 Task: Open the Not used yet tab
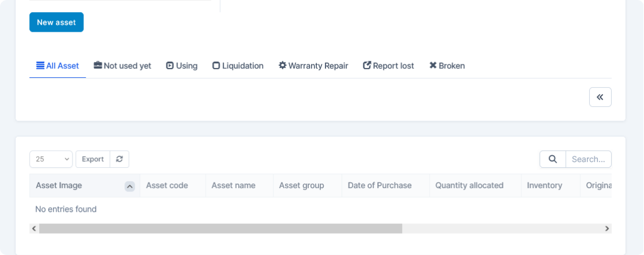tap(123, 66)
